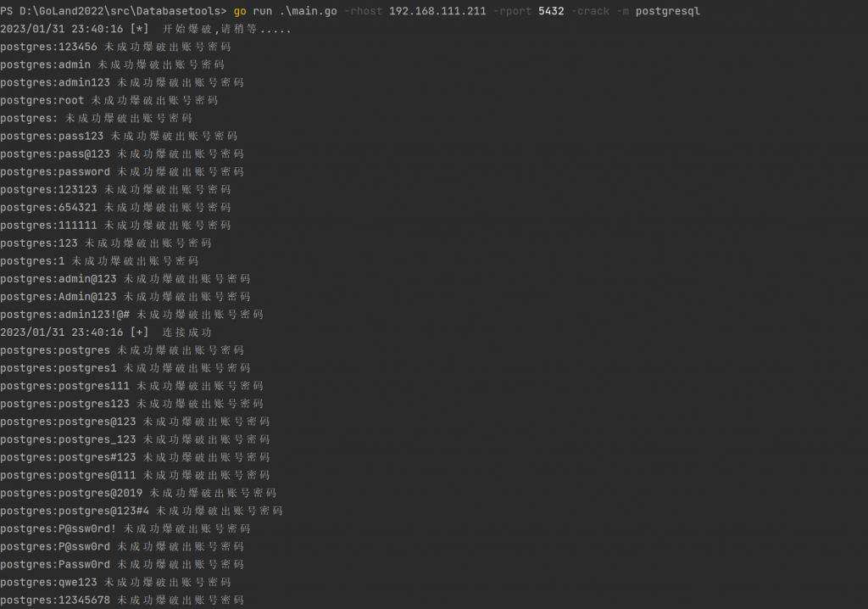Click the 连接成功 connection success line
868x609 pixels.
tap(105, 332)
